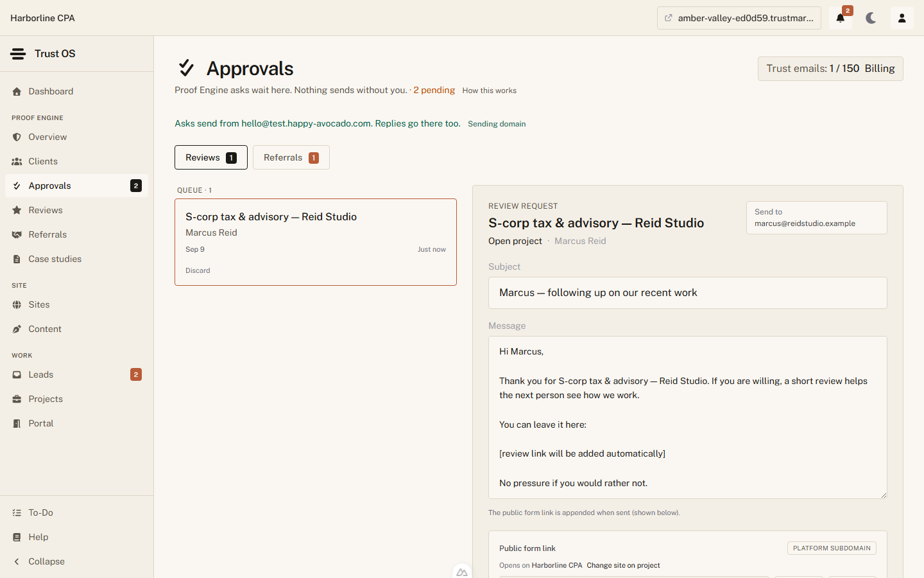Click the Overview shield icon

tap(17, 137)
